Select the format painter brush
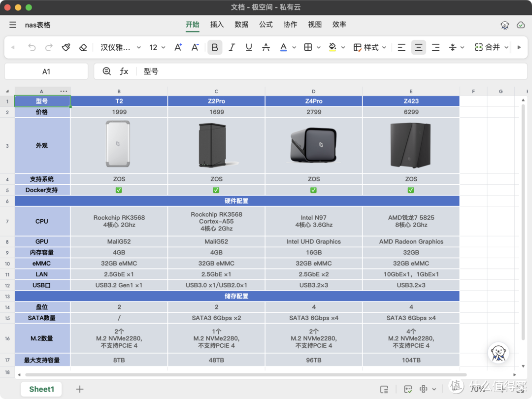This screenshot has width=532, height=399. [66, 47]
